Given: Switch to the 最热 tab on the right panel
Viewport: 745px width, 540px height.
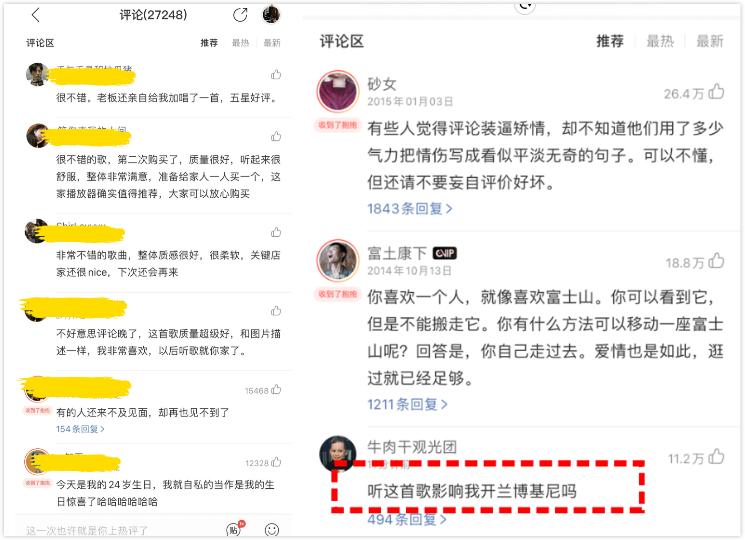Looking at the screenshot, I should [660, 41].
